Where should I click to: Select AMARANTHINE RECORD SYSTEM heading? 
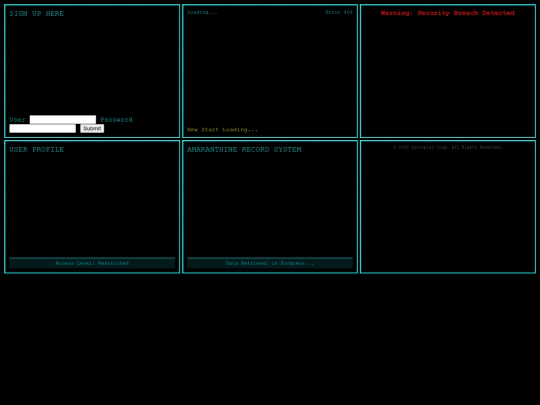point(244,149)
